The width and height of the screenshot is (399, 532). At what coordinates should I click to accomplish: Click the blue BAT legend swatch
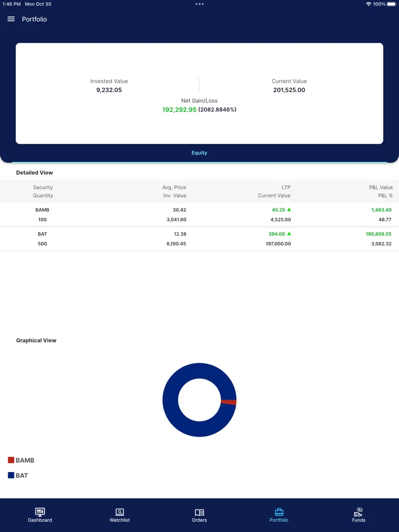click(x=11, y=475)
